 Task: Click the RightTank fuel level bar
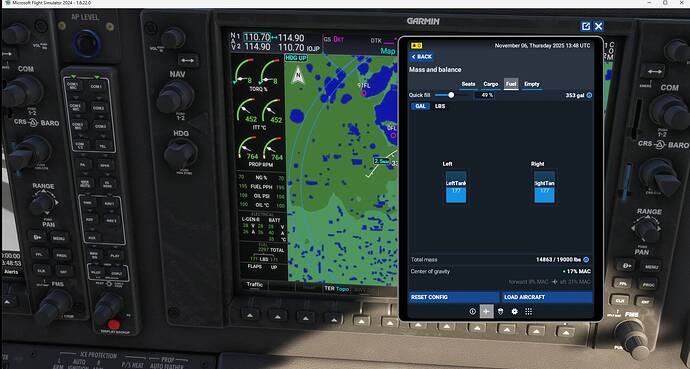pyautogui.click(x=544, y=187)
